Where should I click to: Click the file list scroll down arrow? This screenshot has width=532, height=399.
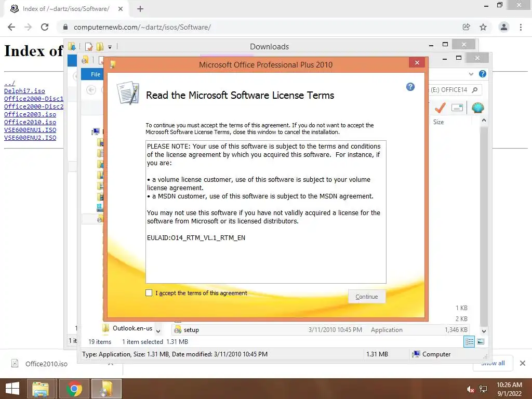484,331
